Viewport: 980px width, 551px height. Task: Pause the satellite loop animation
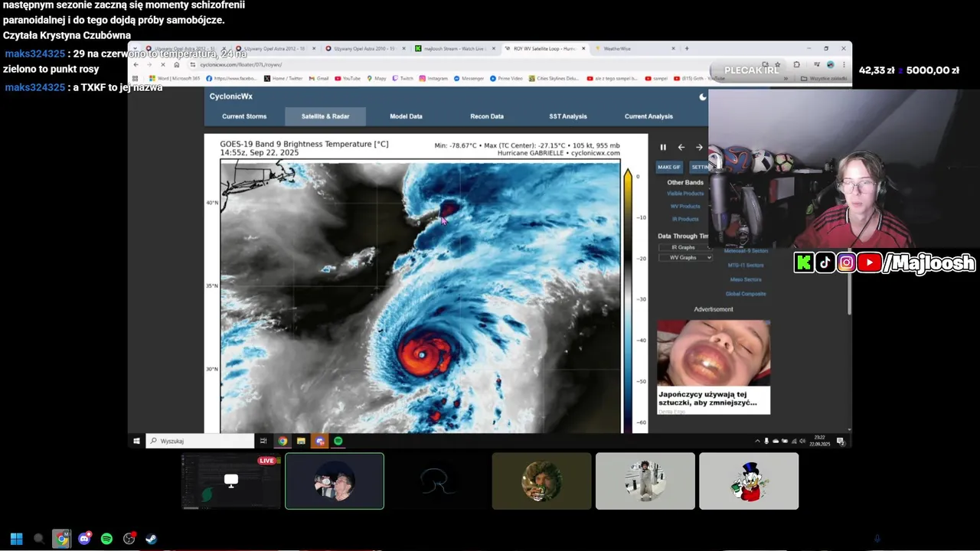(x=663, y=147)
